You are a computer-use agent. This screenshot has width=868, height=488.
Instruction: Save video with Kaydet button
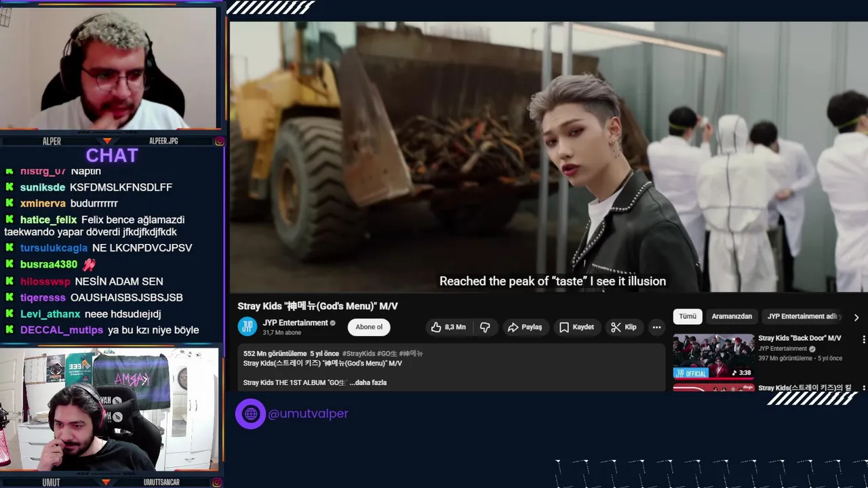pos(576,327)
